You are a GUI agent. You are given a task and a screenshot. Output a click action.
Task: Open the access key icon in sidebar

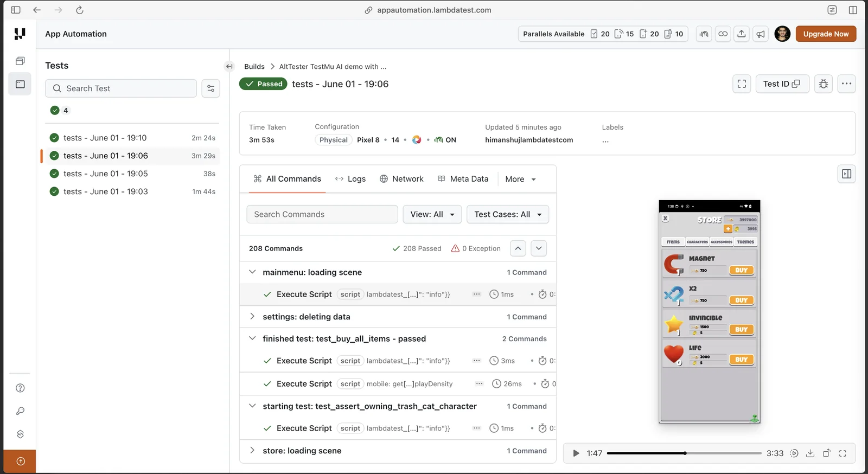click(x=20, y=411)
